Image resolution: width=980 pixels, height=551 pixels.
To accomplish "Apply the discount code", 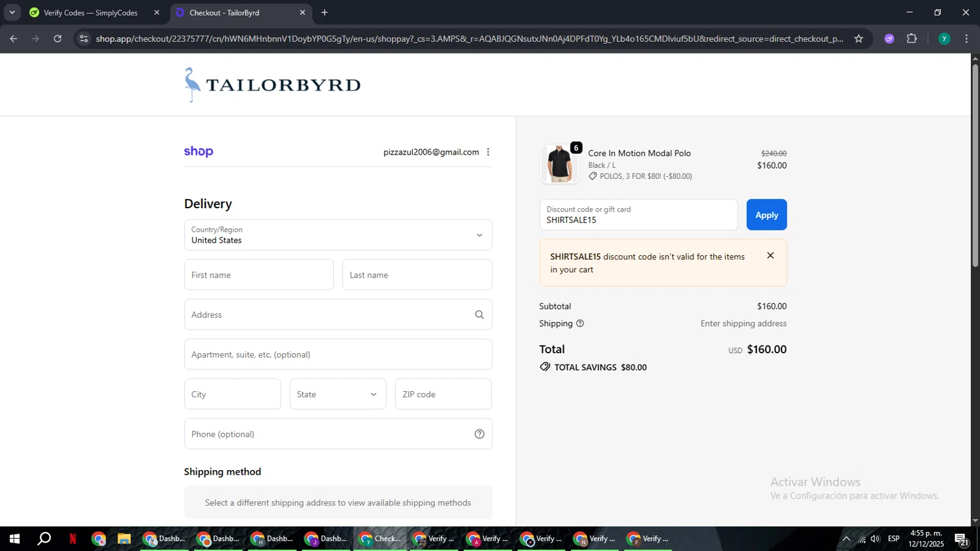I will (x=766, y=215).
